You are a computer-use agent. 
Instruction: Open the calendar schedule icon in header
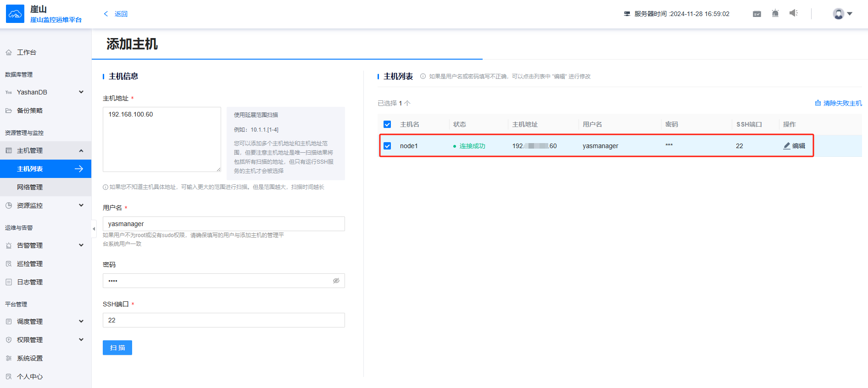pos(757,14)
